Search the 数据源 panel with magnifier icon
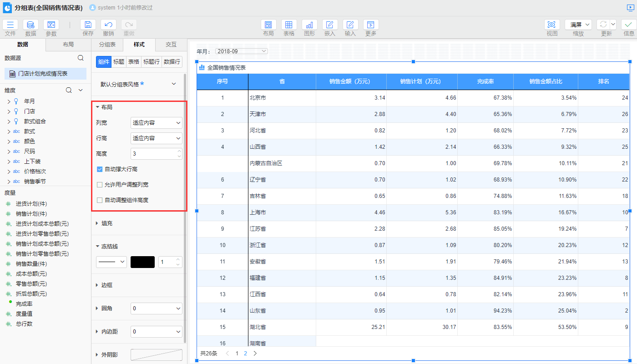The width and height of the screenshot is (637, 364). (x=81, y=58)
